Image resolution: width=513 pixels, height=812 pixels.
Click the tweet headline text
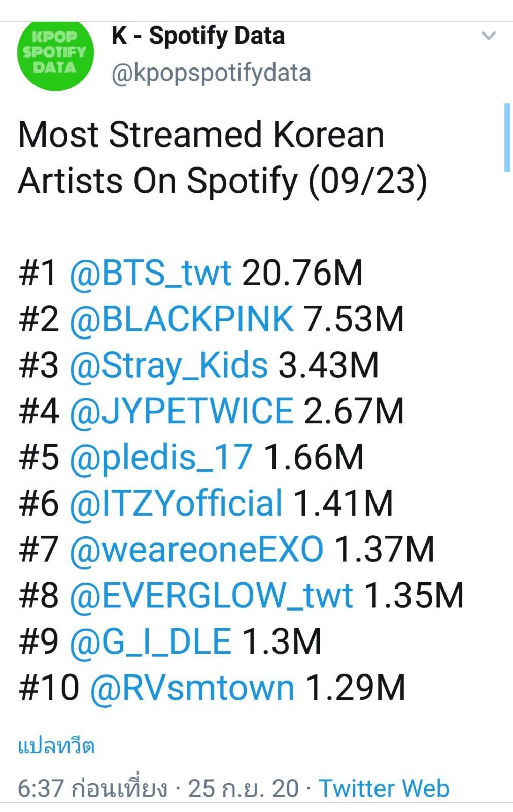pos(222,157)
